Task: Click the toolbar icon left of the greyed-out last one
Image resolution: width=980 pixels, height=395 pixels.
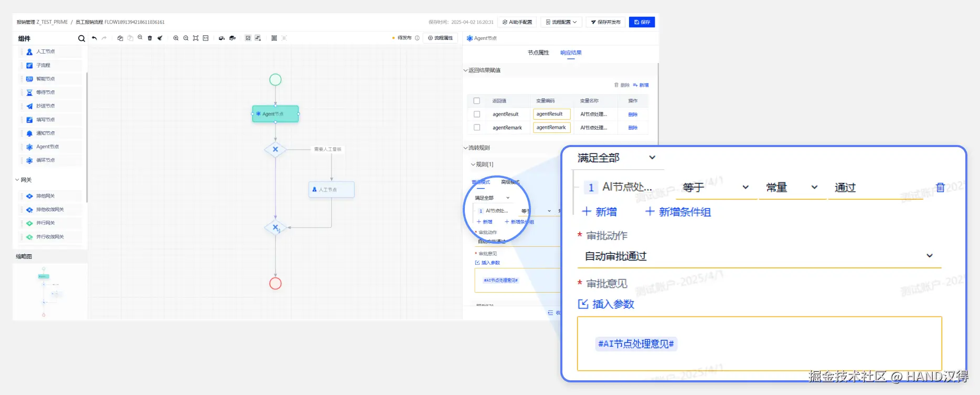Action: 274,38
